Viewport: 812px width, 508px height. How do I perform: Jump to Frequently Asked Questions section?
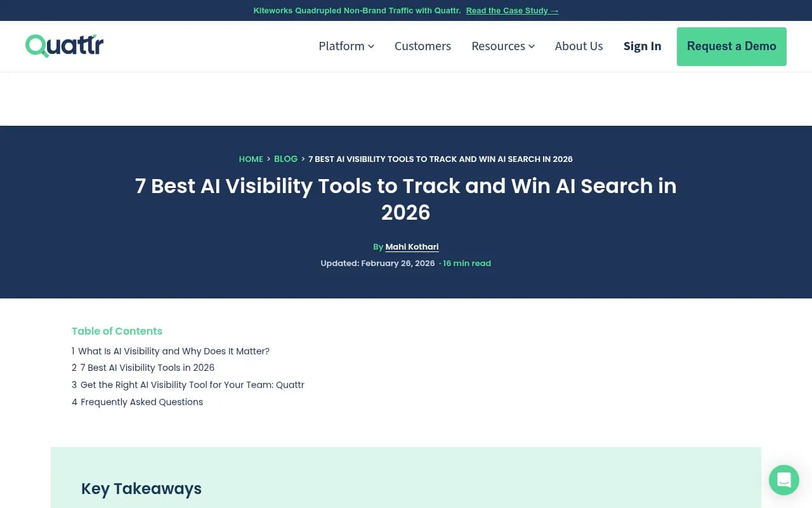point(142,401)
